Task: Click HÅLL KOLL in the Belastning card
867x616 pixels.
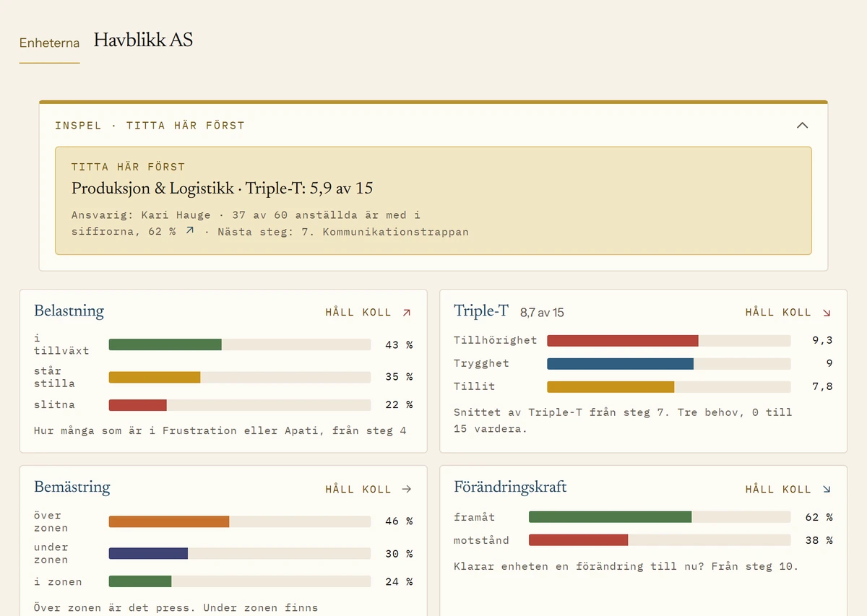Action: click(358, 313)
